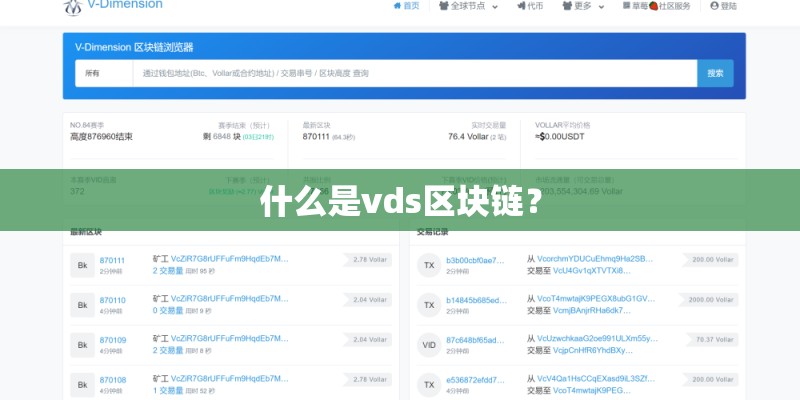
Task: Click the 76.4 Vollar real-time volume value
Action: [x=468, y=137]
